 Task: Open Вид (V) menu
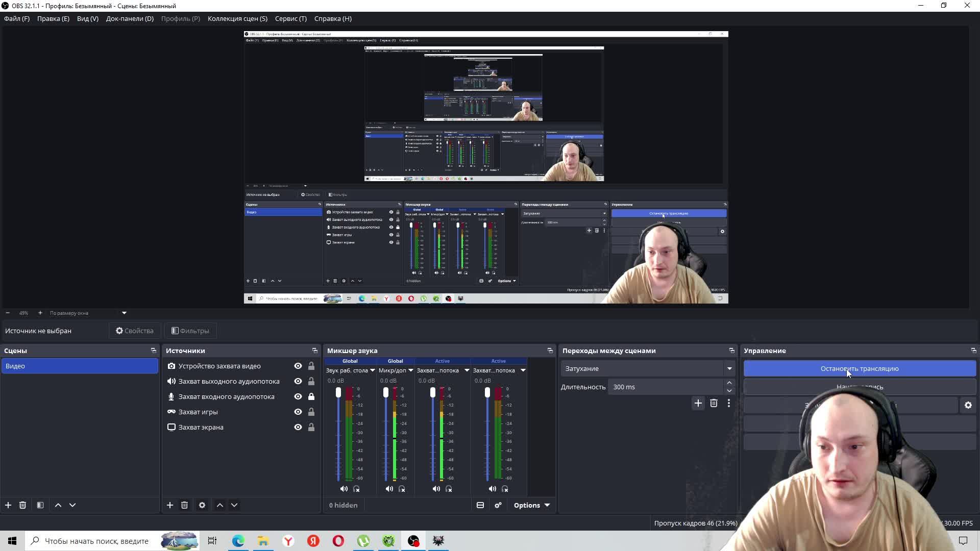(88, 18)
